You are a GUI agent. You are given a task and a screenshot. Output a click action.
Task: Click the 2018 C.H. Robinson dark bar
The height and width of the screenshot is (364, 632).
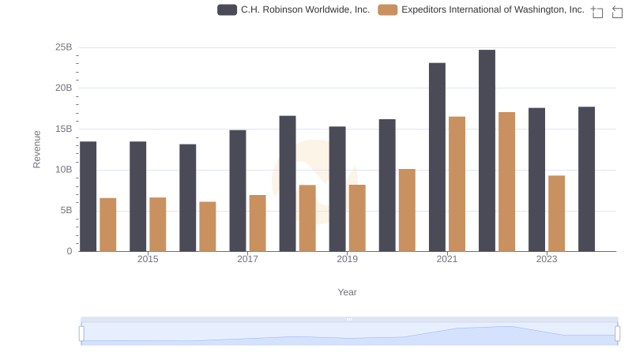(288, 184)
